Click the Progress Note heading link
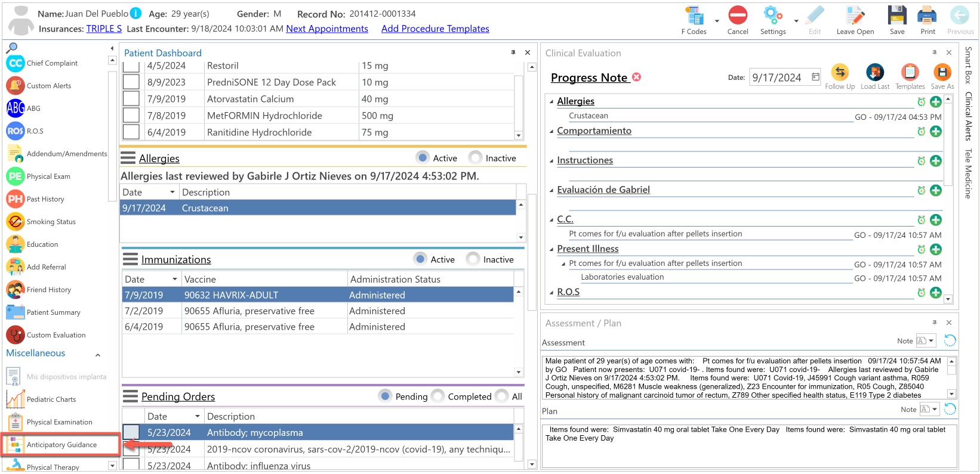This screenshot has width=980, height=474. 589,78
